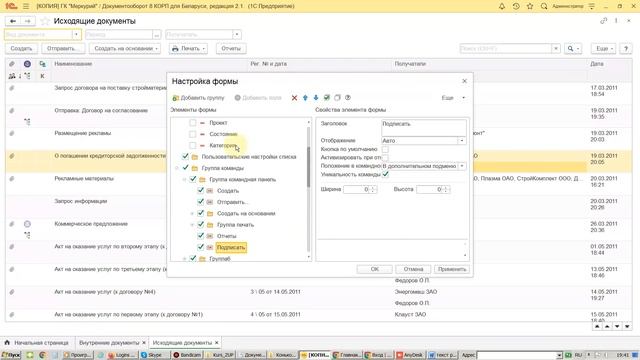Click the round help icon in dialog toolbar
Viewport: 640px width, 360px height.
(x=348, y=98)
